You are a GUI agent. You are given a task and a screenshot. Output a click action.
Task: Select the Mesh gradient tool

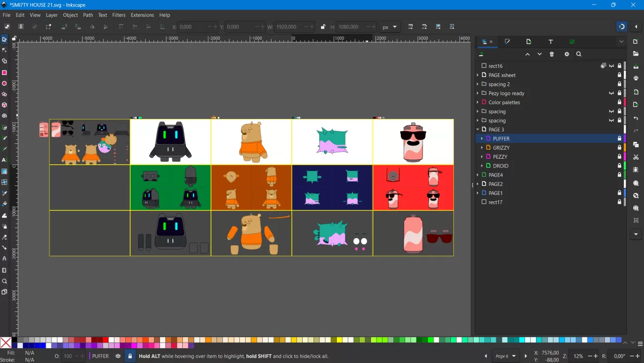[x=4, y=182]
